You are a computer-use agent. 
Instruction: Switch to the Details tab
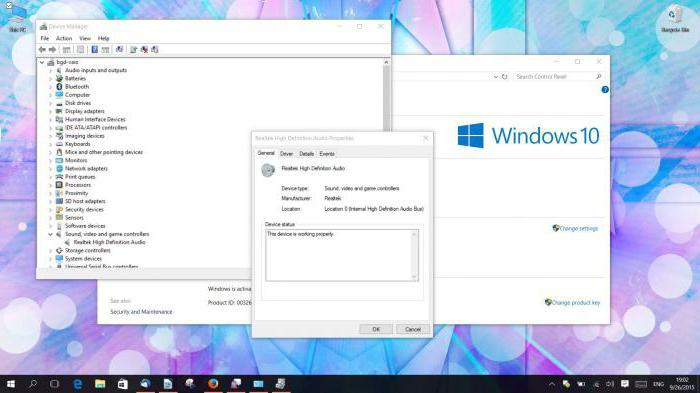pyautogui.click(x=306, y=154)
